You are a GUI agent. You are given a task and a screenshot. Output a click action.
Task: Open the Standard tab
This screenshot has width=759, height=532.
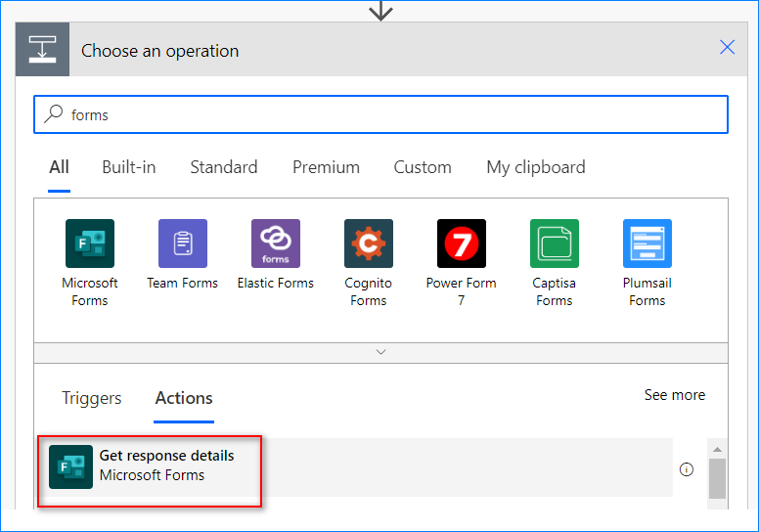coord(224,167)
